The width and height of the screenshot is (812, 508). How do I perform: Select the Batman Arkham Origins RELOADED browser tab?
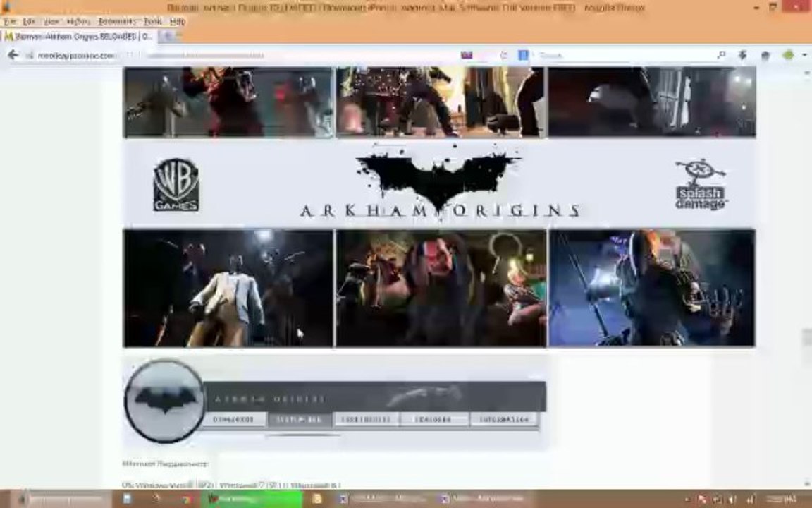click(78, 36)
